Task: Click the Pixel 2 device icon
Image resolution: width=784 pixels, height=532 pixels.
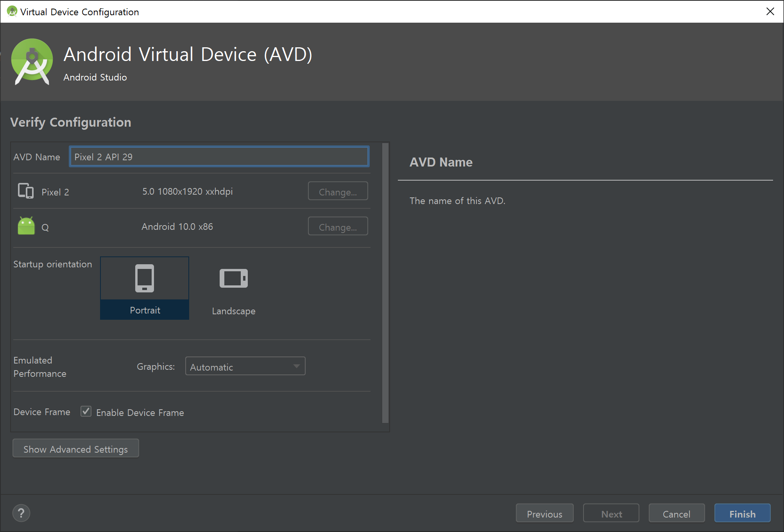Action: pos(26,191)
